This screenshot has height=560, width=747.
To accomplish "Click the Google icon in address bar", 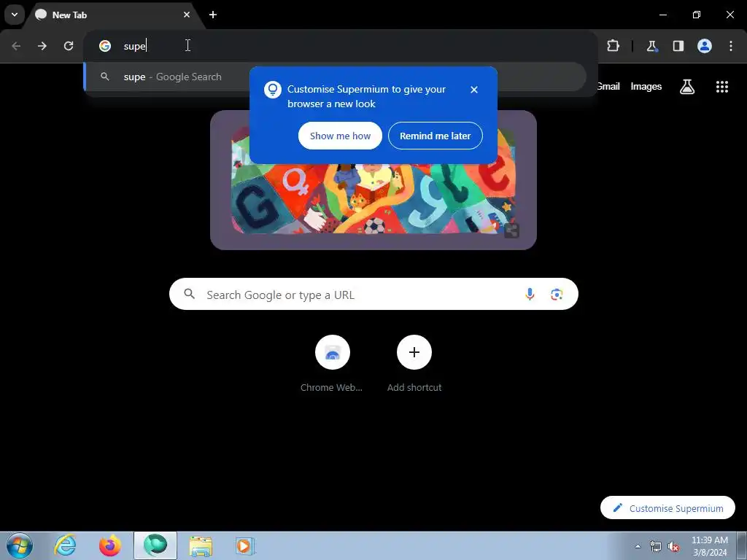I will point(105,46).
